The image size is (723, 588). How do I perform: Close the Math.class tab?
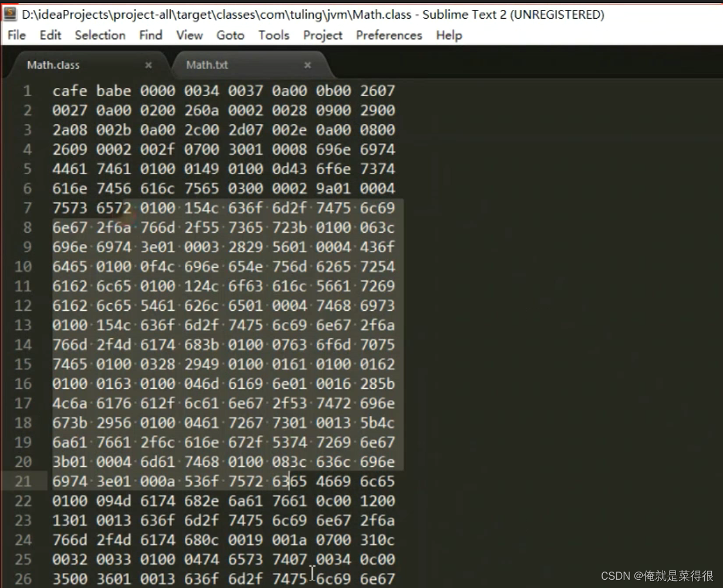pos(148,65)
